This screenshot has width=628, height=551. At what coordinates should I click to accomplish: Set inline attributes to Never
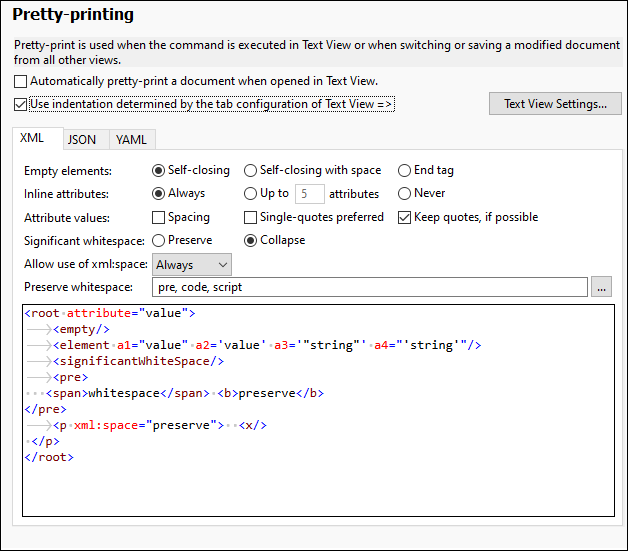[404, 193]
